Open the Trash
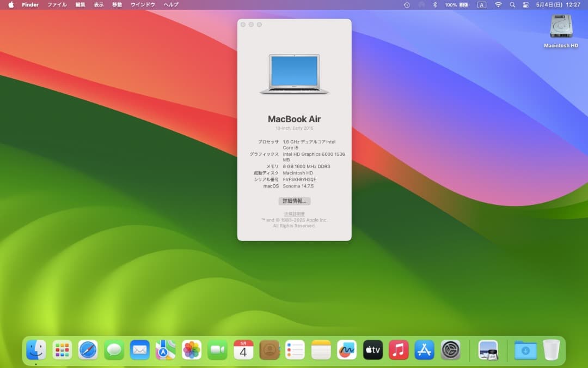Viewport: 588px width, 368px height. (x=552, y=349)
